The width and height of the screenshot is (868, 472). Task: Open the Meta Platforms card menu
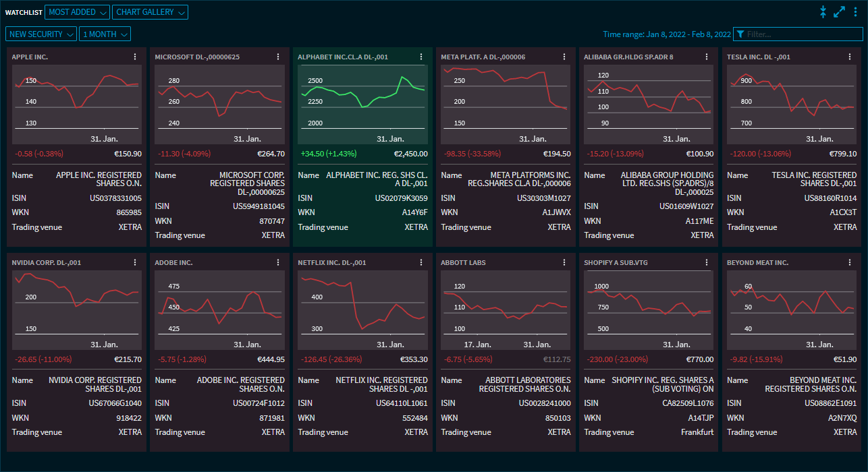pyautogui.click(x=564, y=57)
